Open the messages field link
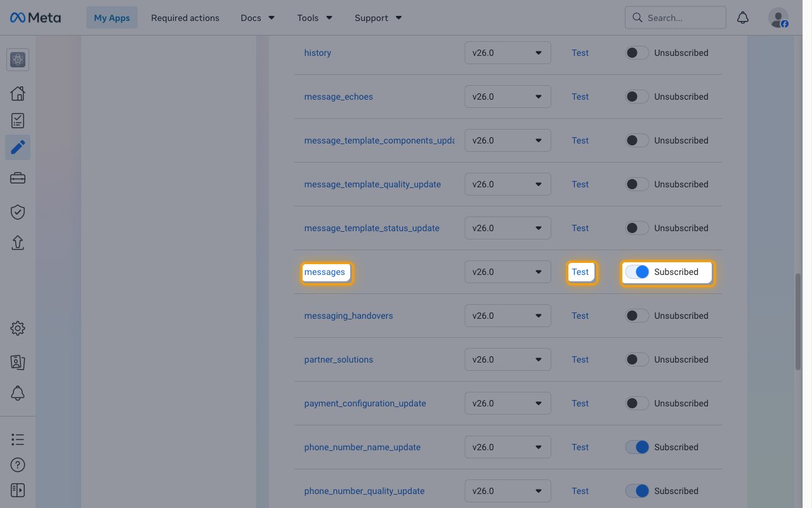The width and height of the screenshot is (812, 508). point(325,272)
